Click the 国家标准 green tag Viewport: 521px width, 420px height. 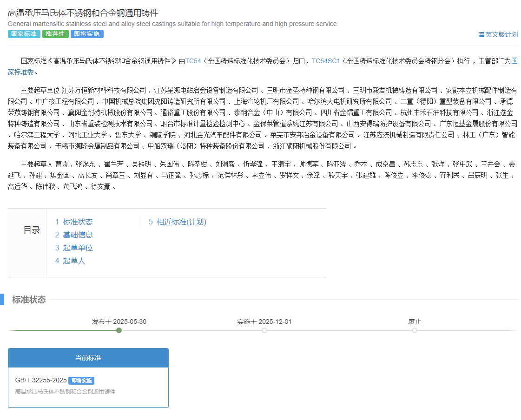point(24,34)
